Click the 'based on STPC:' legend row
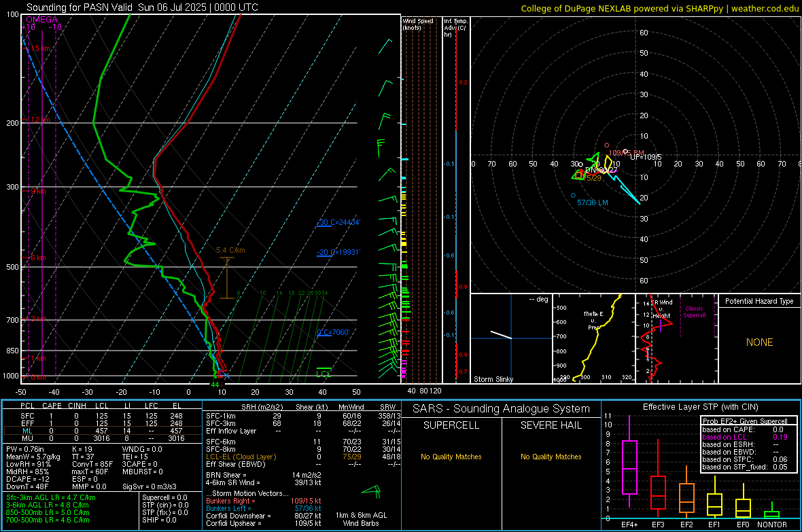Image resolution: width=802 pixels, height=532 pixels. click(x=745, y=459)
